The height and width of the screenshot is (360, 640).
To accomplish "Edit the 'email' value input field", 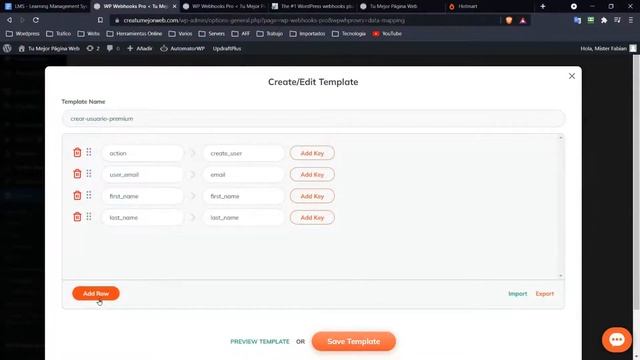I will tap(243, 174).
